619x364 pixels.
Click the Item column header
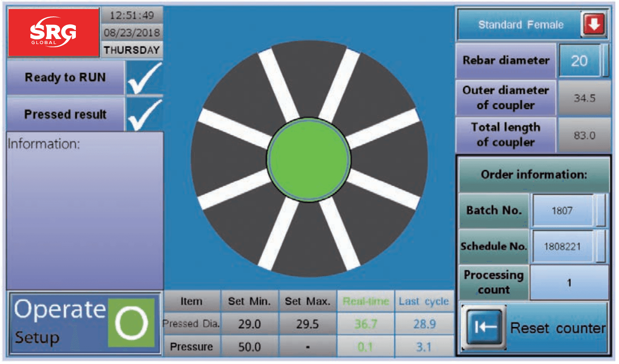pos(192,301)
